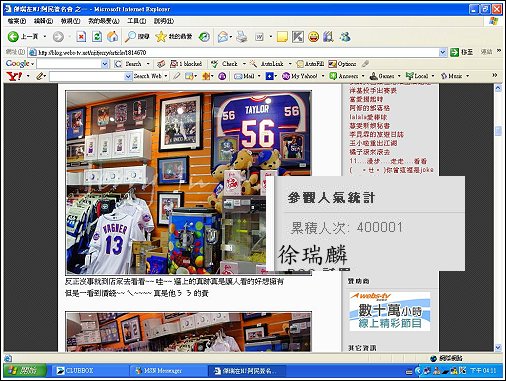
Task: Click the yellow smiley face icon
Action: pyautogui.click(x=313, y=37)
